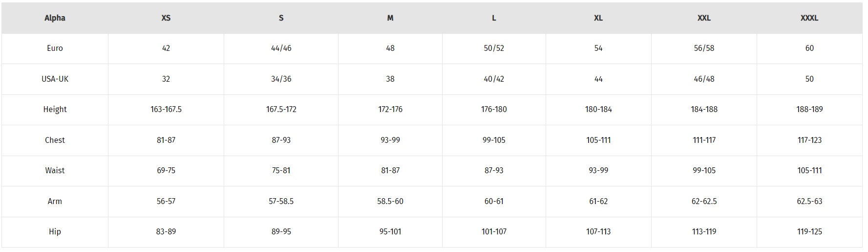
Task: Select arm length 58.5-60 cell
Action: [390, 201]
